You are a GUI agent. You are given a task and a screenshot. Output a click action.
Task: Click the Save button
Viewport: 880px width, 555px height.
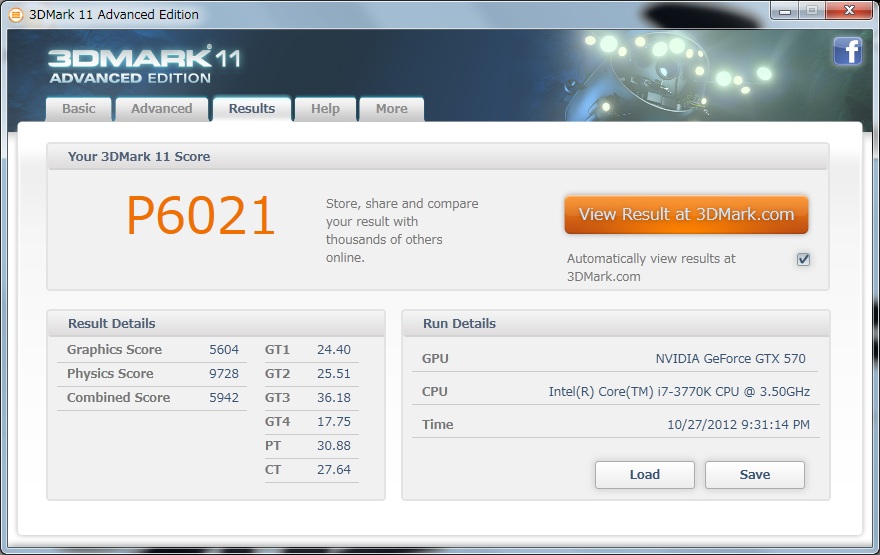click(x=755, y=475)
